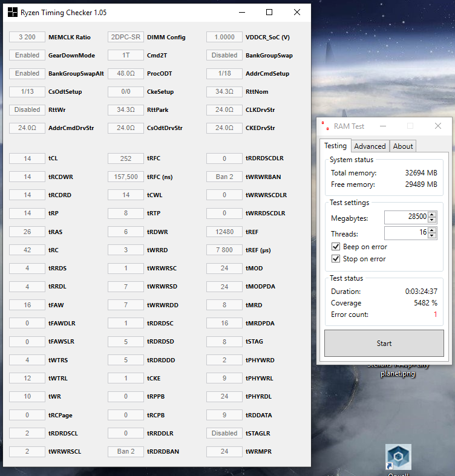The width and height of the screenshot is (455, 476).
Task: Click the tWR value 10
Action: pos(27,396)
